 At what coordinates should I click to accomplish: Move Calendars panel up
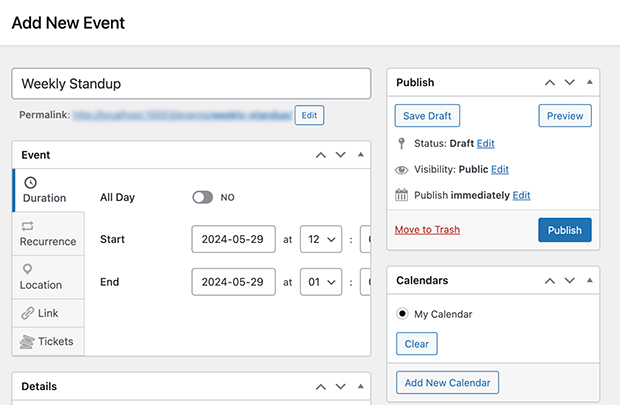550,281
